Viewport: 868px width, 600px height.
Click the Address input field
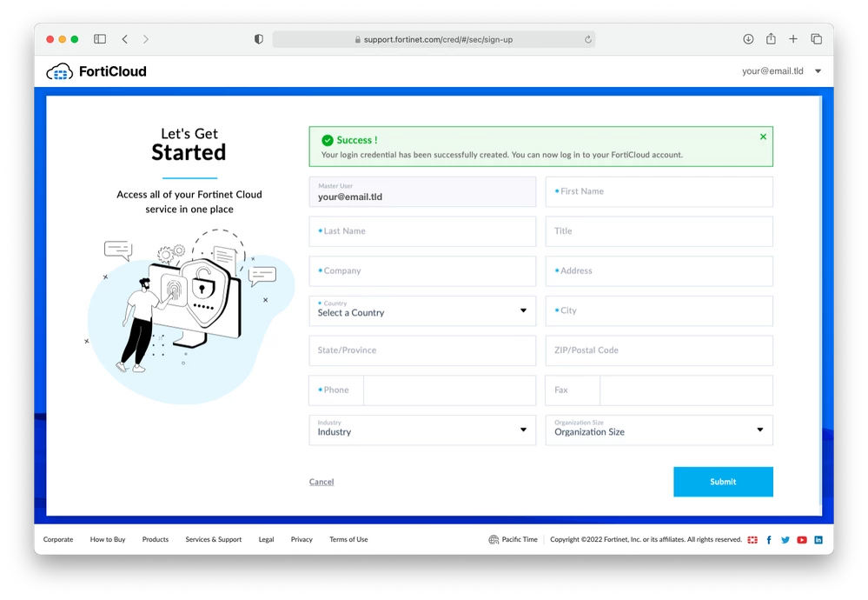659,271
